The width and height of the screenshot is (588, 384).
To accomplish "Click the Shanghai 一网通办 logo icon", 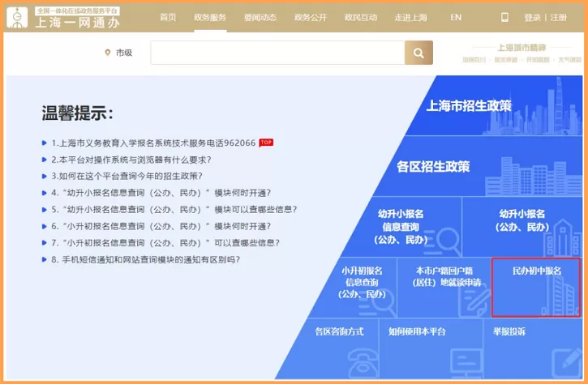I will pyautogui.click(x=17, y=18).
